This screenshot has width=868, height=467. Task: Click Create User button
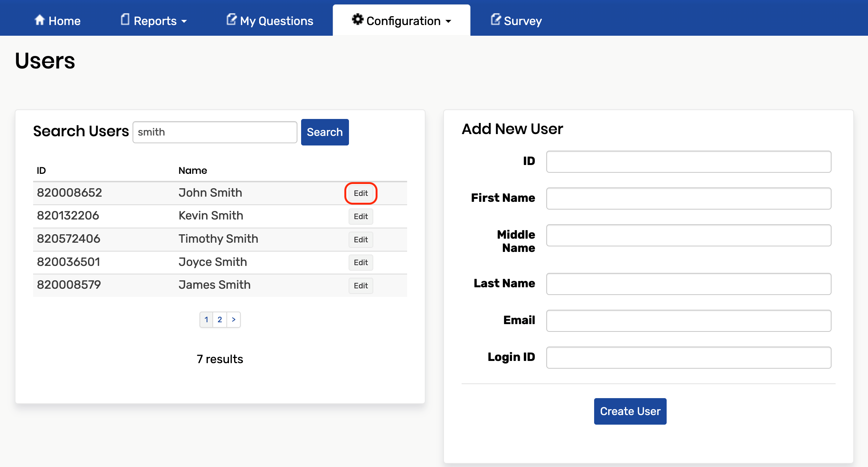point(630,411)
